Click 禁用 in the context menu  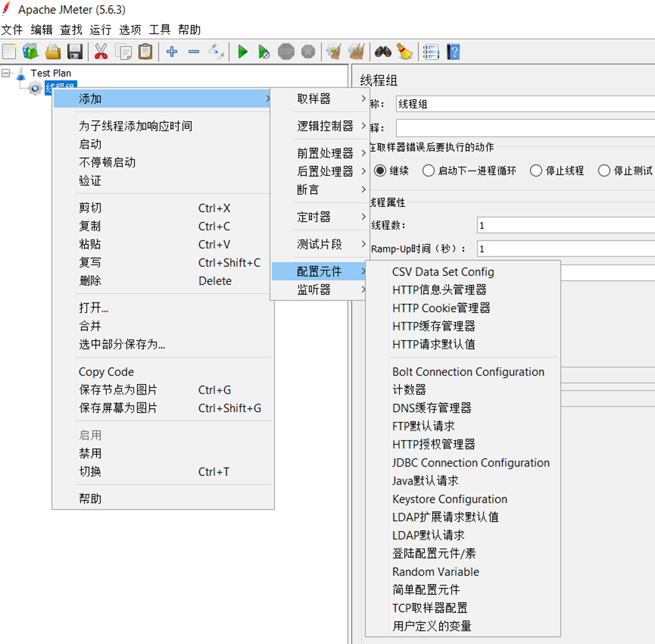(x=91, y=454)
